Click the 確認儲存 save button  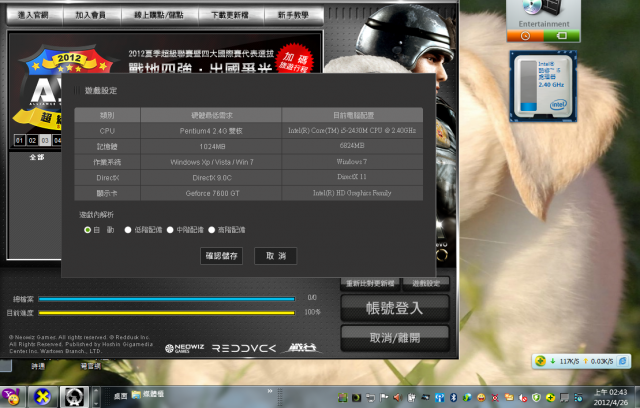(221, 256)
